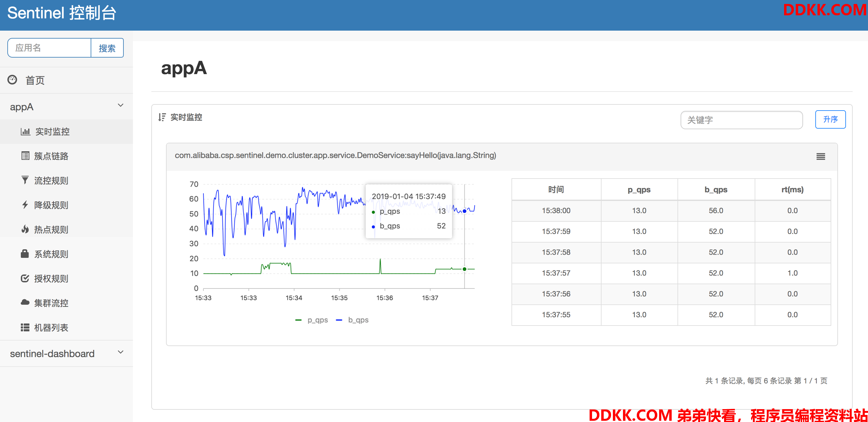The image size is (868, 422).
Task: Click the list icon for 簇点链路
Action: [x=25, y=156]
